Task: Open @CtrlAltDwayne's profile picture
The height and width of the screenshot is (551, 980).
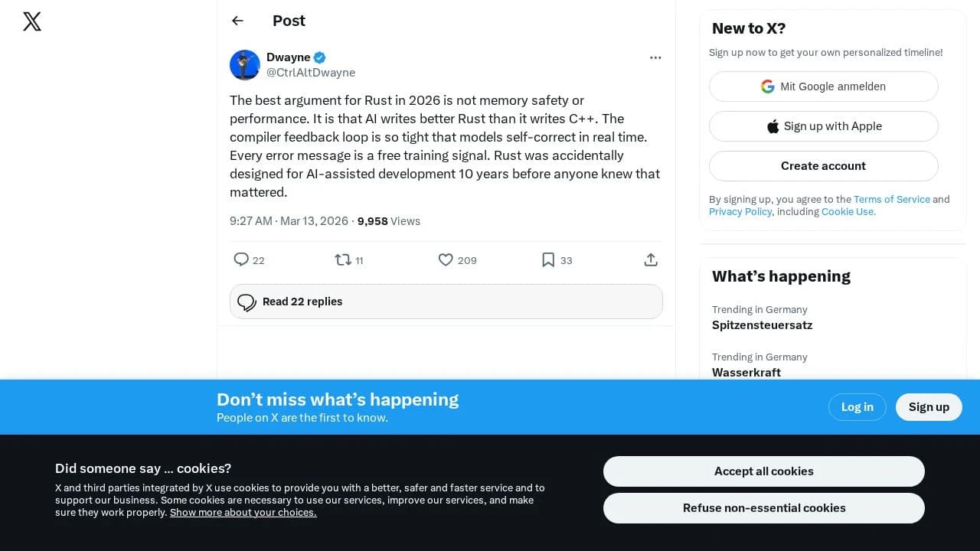Action: pos(245,65)
